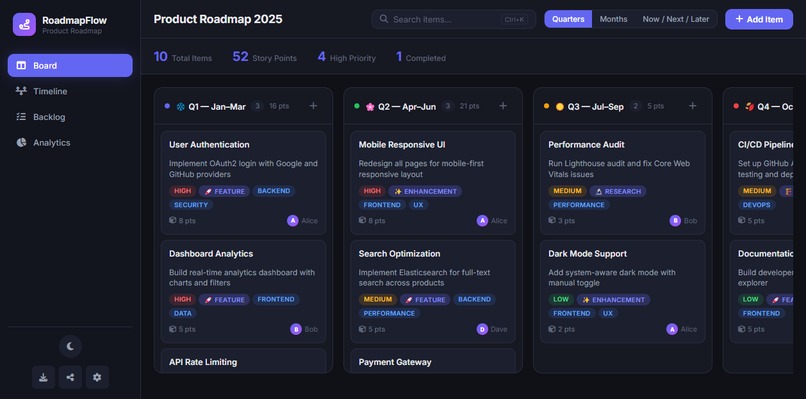Open the Backlog view in sidebar
Screen dimensions: 806x399
click(x=70, y=117)
